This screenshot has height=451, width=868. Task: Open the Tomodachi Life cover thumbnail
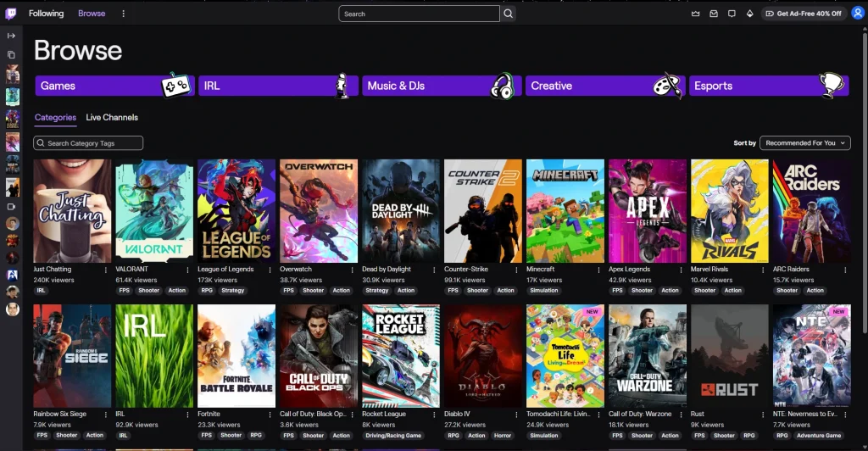[x=565, y=356]
